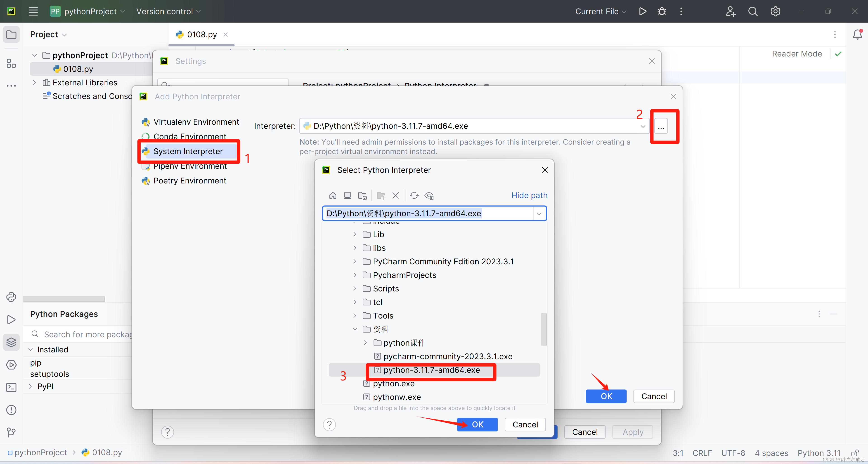Create new folder in interpreter file browser

point(381,196)
